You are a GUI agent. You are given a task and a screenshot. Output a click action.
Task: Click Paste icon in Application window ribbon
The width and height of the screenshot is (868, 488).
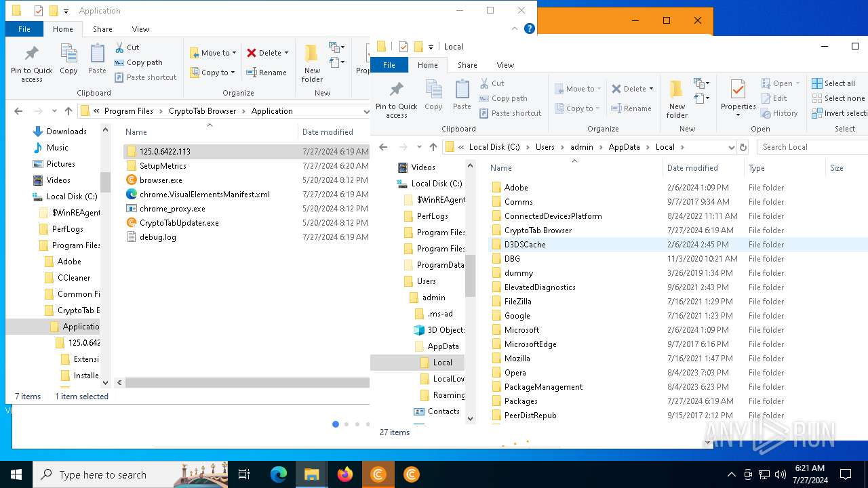(97, 59)
